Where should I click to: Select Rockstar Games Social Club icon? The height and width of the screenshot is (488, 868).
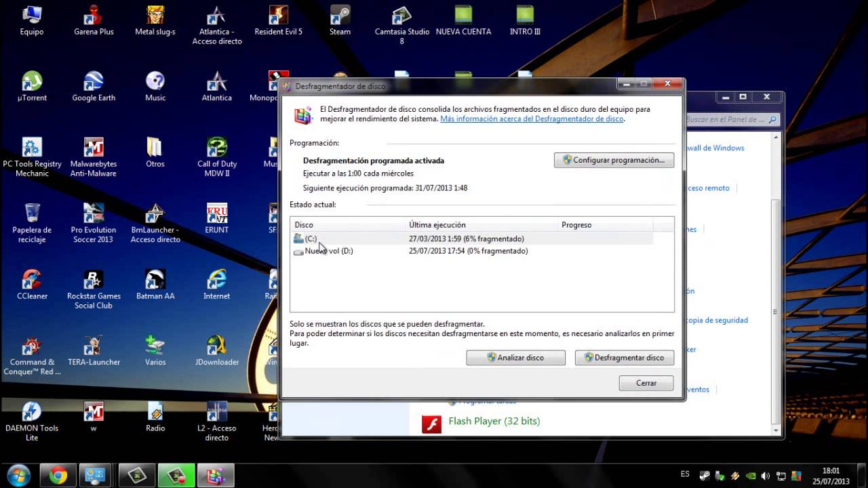click(x=94, y=289)
